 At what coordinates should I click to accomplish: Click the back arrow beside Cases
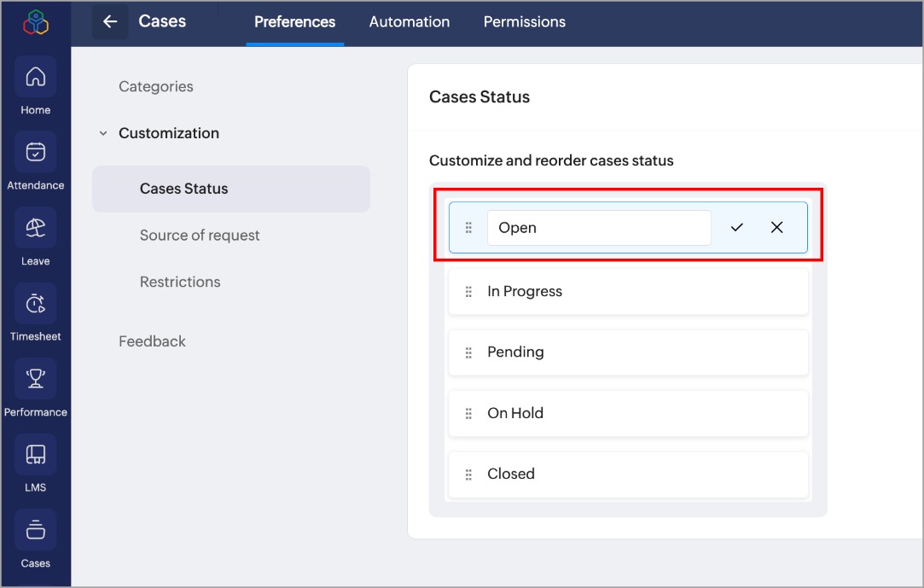[x=110, y=22]
